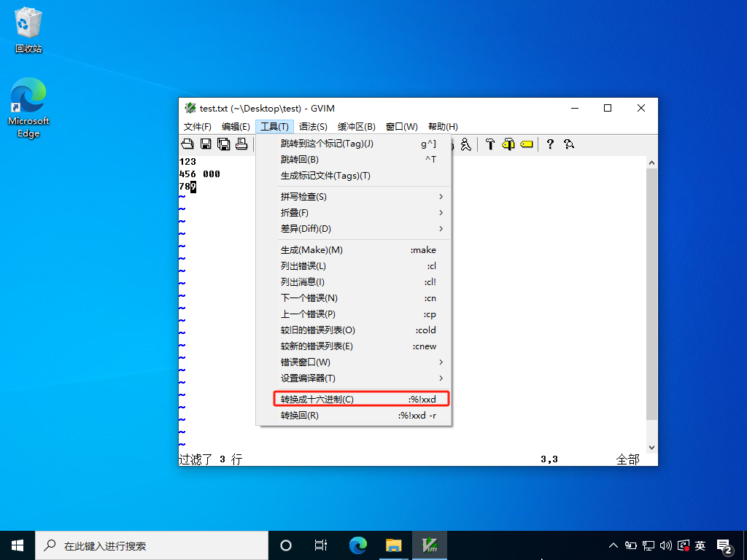Click the sync tray icon with red dot

pos(683,545)
